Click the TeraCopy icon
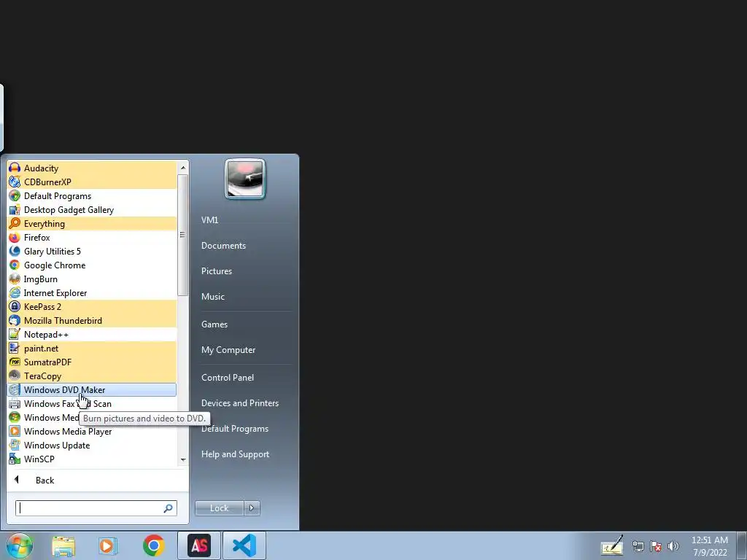This screenshot has height=560, width=747. pos(15,376)
